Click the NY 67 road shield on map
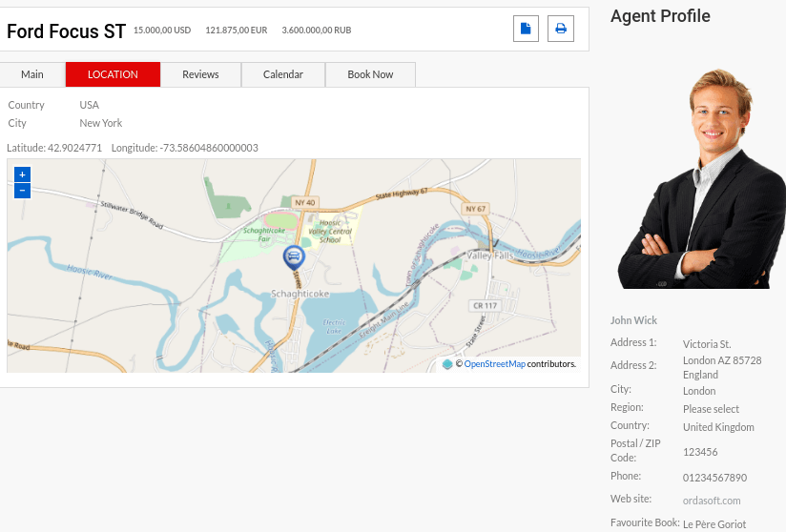The height and width of the screenshot is (532, 786). pos(475,209)
